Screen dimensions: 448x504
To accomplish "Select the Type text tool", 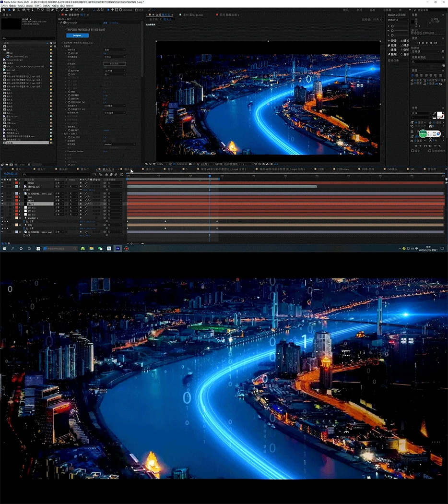I will tap(57, 10).
